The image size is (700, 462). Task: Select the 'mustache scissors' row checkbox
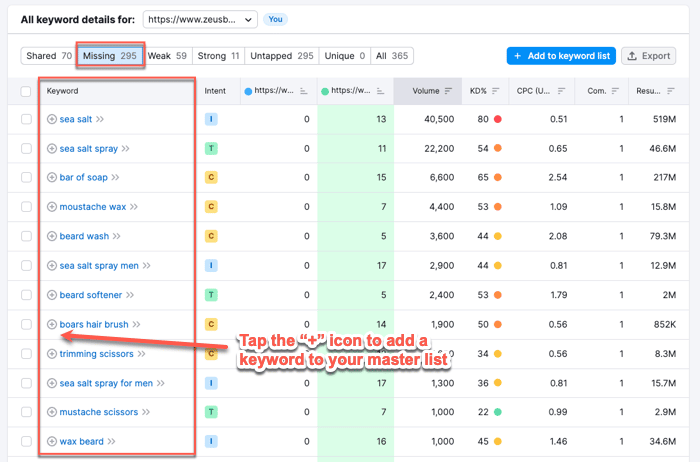(x=26, y=412)
